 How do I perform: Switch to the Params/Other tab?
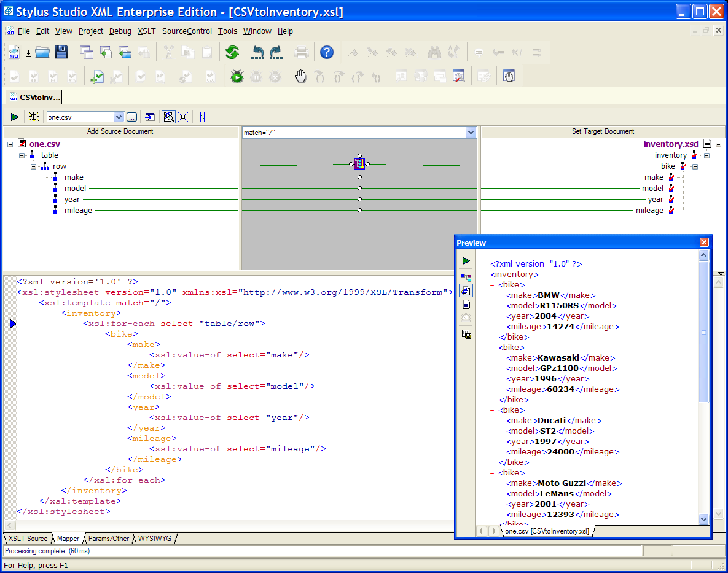[109, 539]
